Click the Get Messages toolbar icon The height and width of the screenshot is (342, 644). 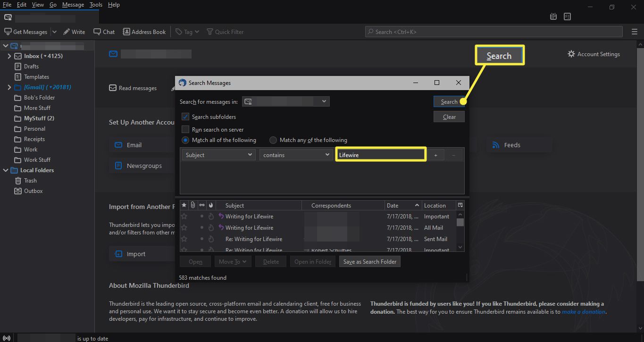pos(8,32)
